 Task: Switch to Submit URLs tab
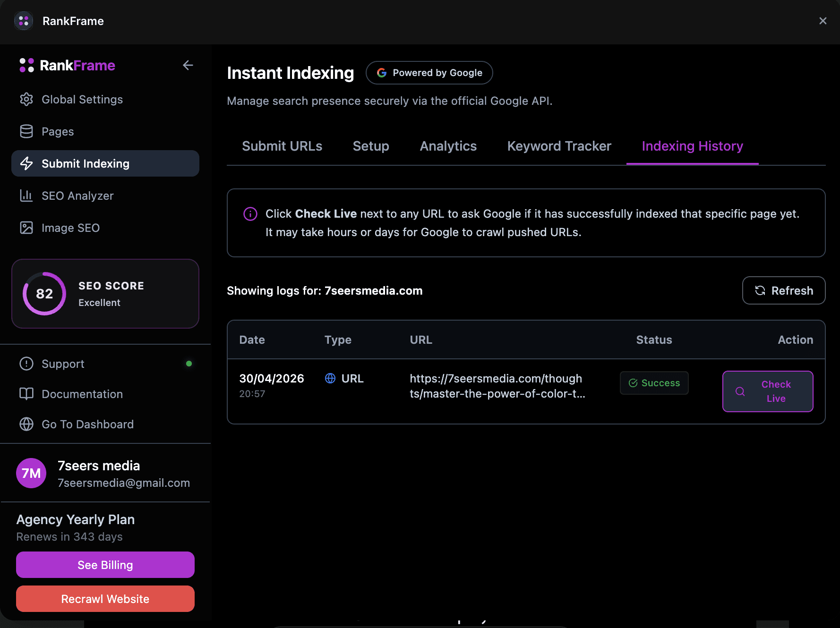coord(282,146)
